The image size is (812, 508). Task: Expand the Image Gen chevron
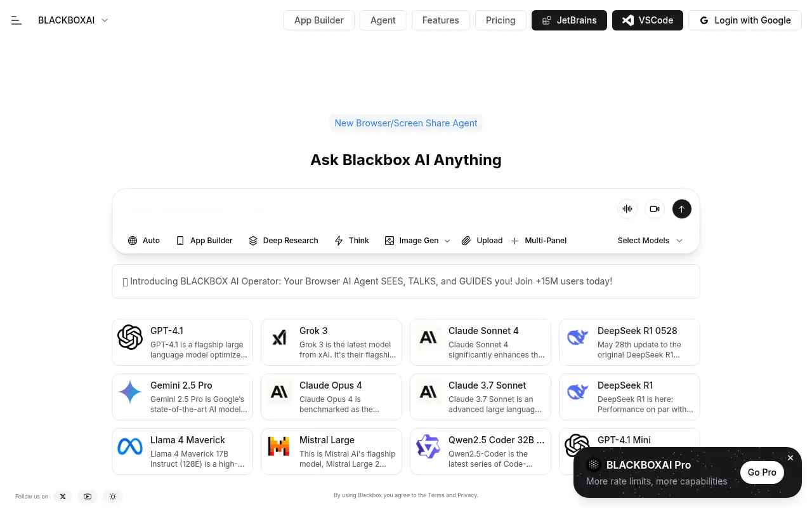click(447, 241)
